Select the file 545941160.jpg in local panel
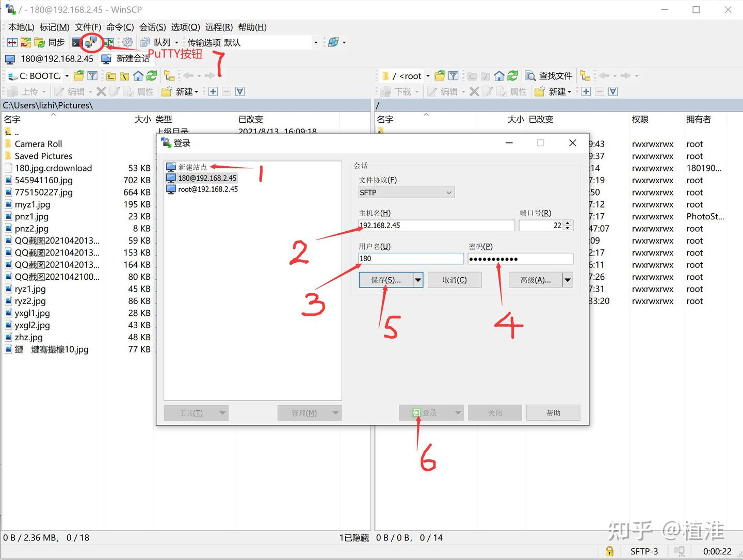The height and width of the screenshot is (560, 743). tap(43, 180)
